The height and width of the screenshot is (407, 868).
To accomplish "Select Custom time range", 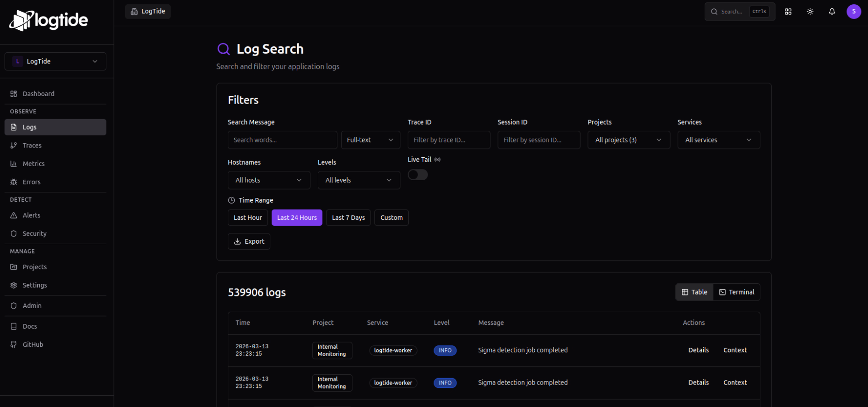I will 392,218.
